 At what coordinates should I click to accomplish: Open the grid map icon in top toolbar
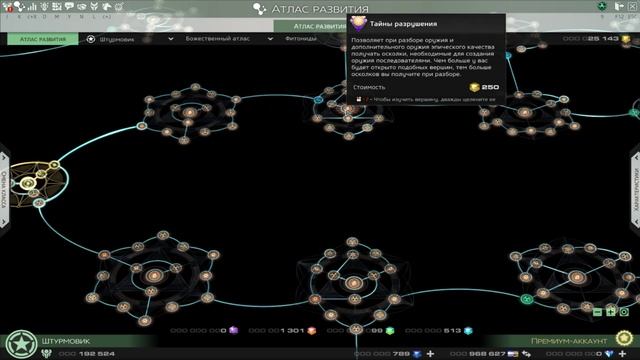(57, 7)
